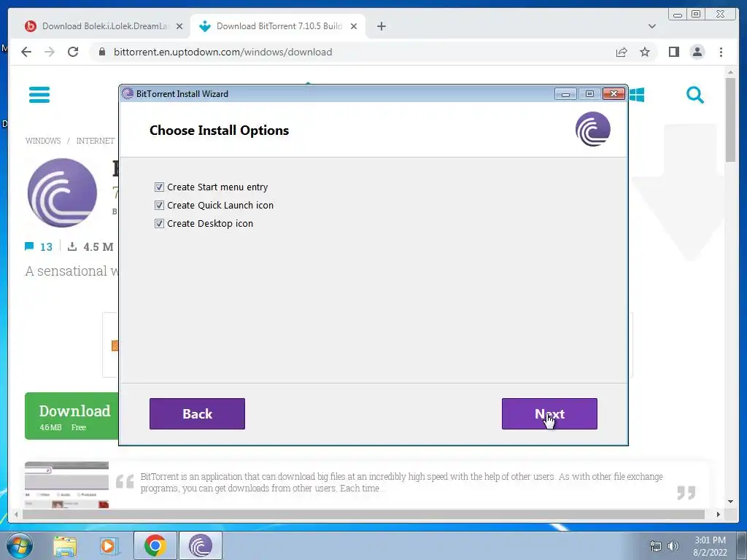Image resolution: width=747 pixels, height=560 pixels.
Task: Click the site lock icon in address bar
Action: click(x=101, y=52)
